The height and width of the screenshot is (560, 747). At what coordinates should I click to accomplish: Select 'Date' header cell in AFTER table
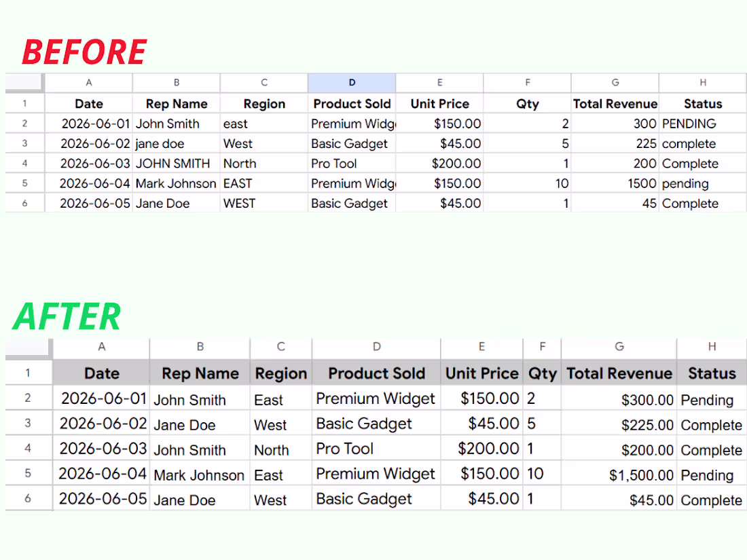101,373
